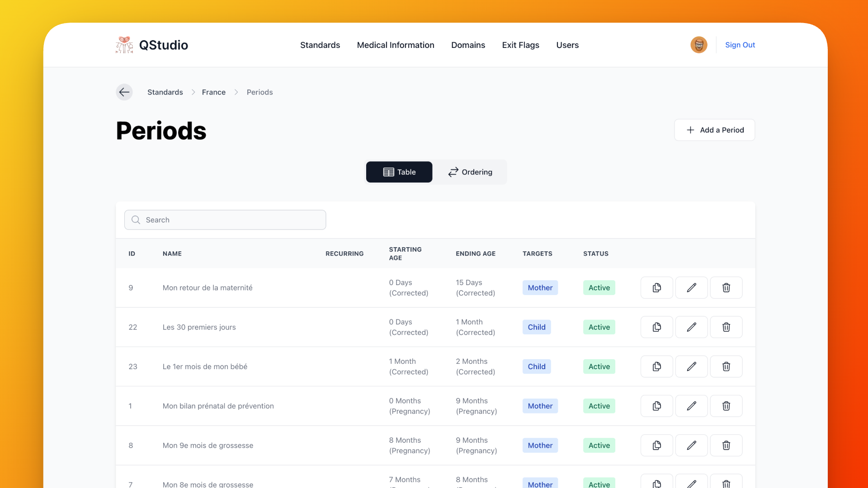Switch to the Table view tab
This screenshot has width=868, height=488.
(x=399, y=172)
